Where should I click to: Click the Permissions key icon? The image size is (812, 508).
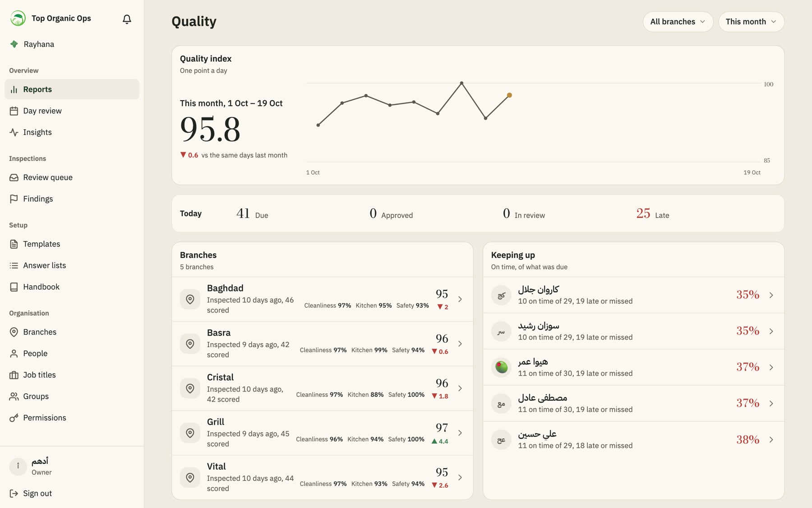point(14,418)
